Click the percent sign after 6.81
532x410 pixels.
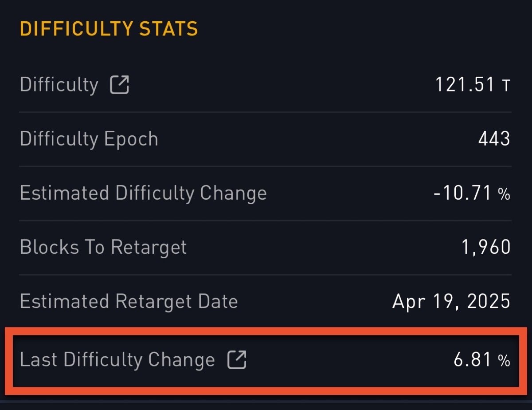[x=504, y=361]
